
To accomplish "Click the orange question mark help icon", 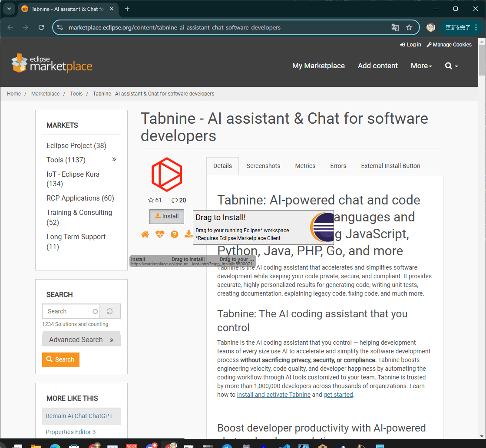I will click(x=174, y=234).
